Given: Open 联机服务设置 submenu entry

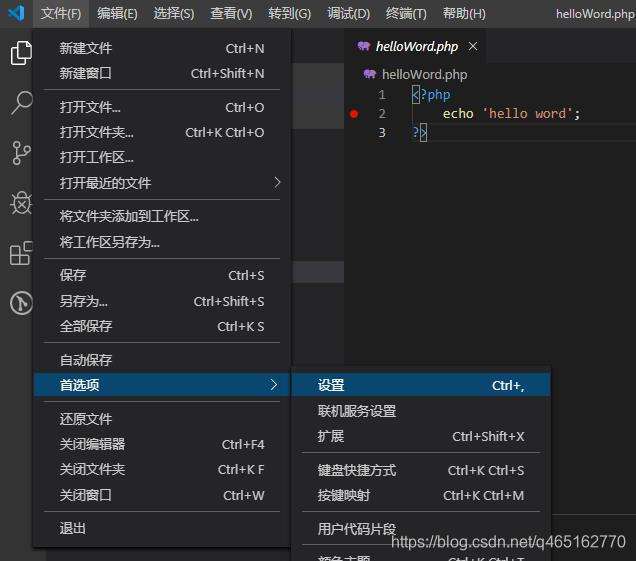Looking at the screenshot, I should click(421, 411).
